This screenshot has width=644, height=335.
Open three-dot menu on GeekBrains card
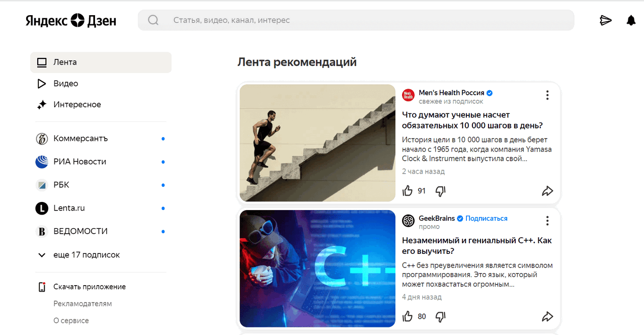pyautogui.click(x=547, y=220)
